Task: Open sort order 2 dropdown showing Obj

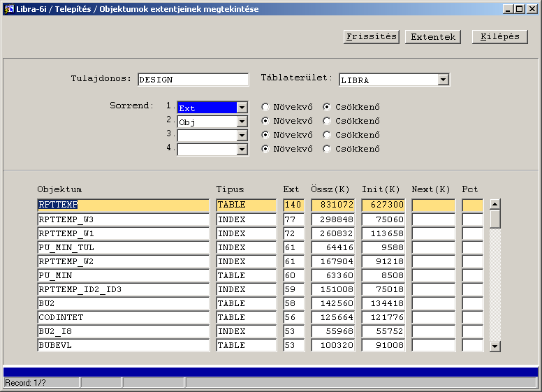Action: click(242, 122)
